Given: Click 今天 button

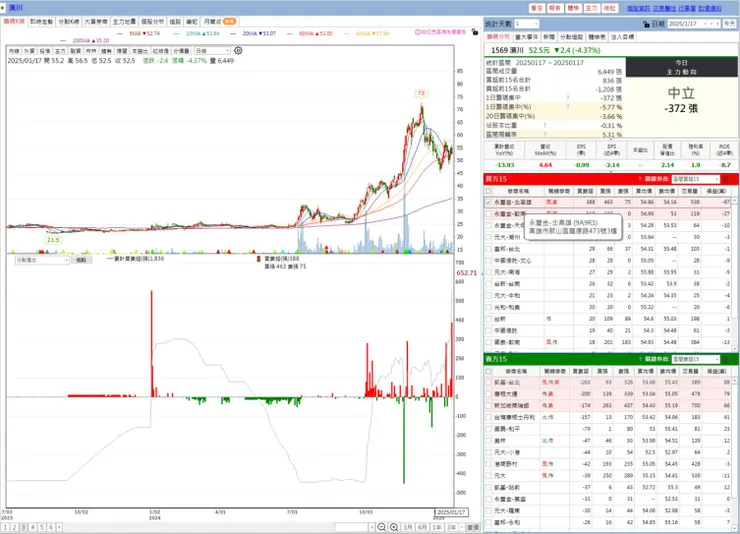Looking at the screenshot, I should coord(729,24).
